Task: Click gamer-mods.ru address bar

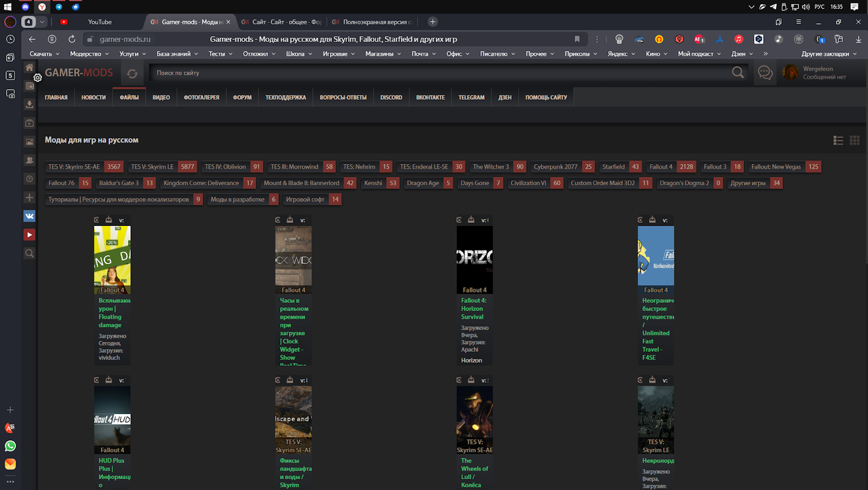Action: 125,39
